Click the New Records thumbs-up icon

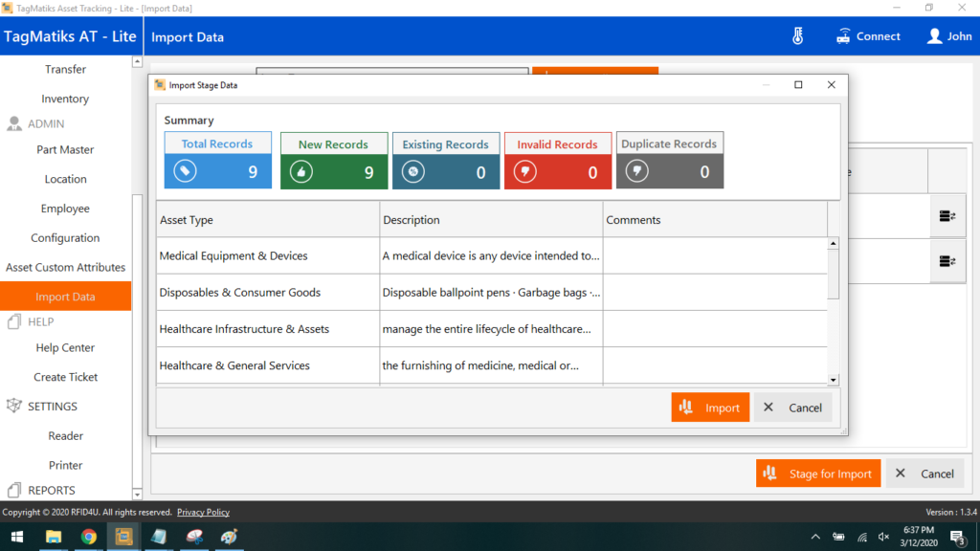301,172
